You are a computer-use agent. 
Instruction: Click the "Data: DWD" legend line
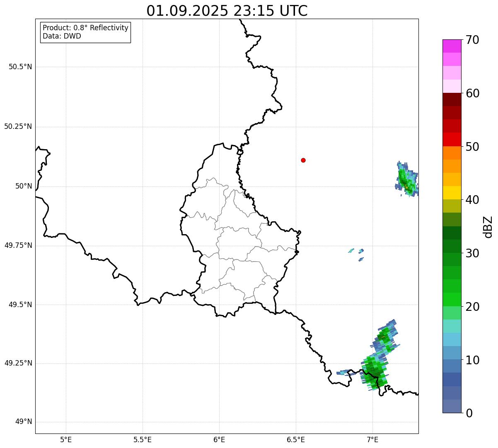pyautogui.click(x=62, y=36)
